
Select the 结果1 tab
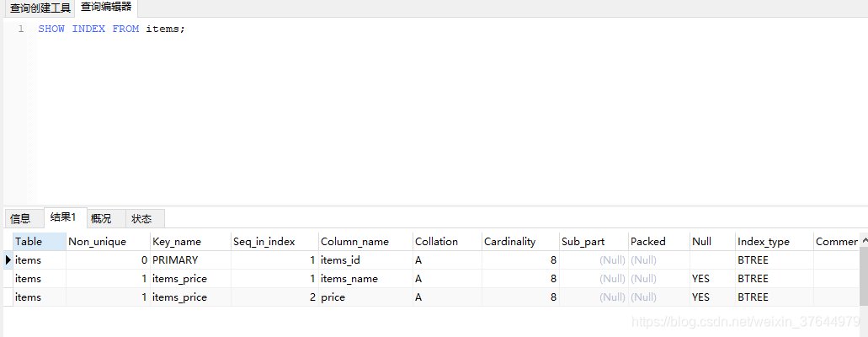(x=62, y=217)
